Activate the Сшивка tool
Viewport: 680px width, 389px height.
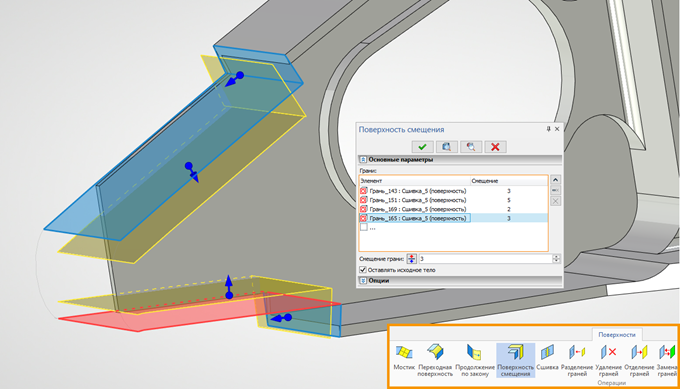coord(547,358)
